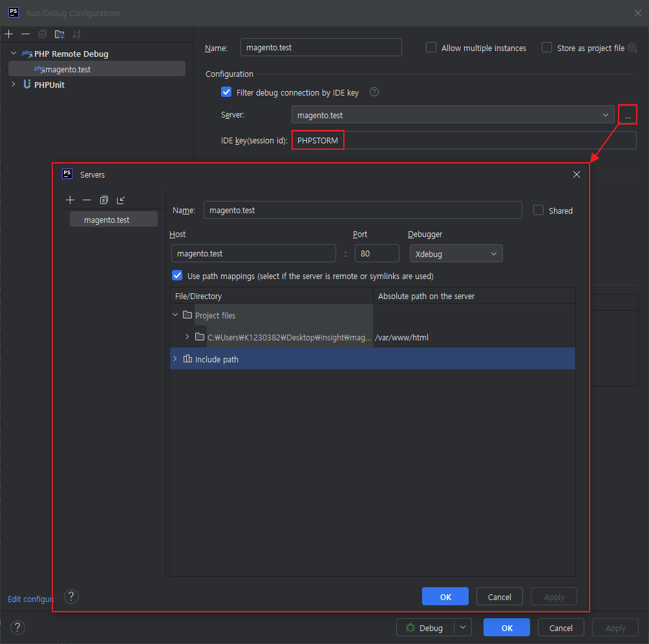Click the IDE key session id field
This screenshot has width=649, height=644.
coord(463,140)
